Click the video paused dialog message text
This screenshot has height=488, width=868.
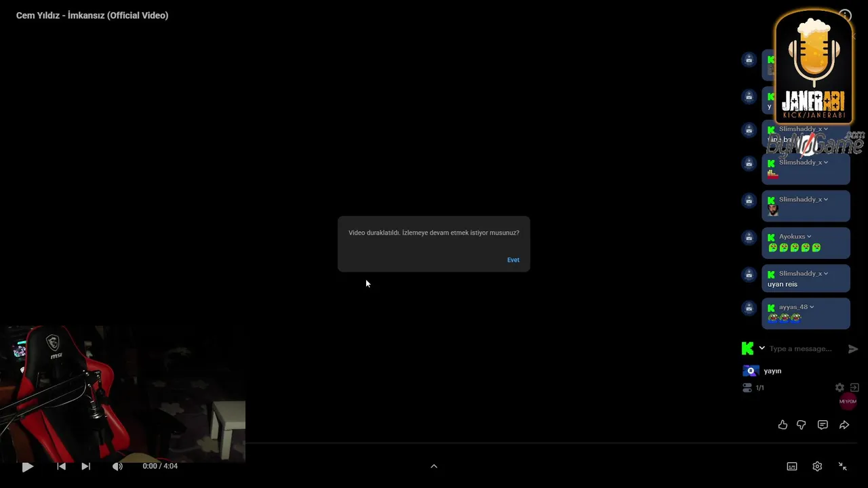pyautogui.click(x=434, y=232)
